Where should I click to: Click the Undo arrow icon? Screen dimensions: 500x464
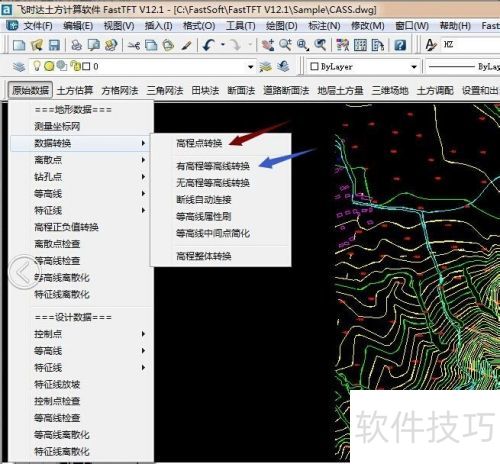pos(209,45)
